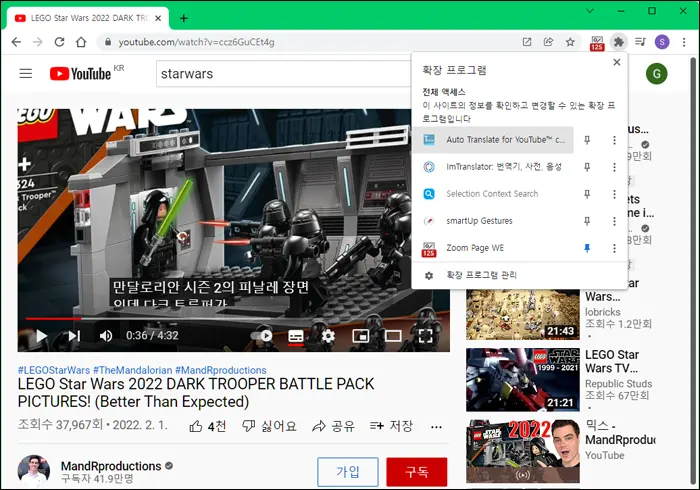Open more options for Zoom Page WE
Image resolution: width=700 pixels, height=490 pixels.
tap(614, 248)
